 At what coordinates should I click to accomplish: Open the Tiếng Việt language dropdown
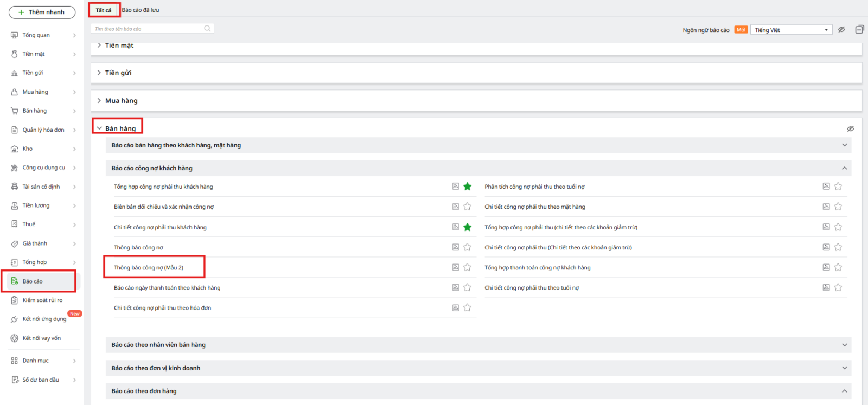(x=792, y=30)
